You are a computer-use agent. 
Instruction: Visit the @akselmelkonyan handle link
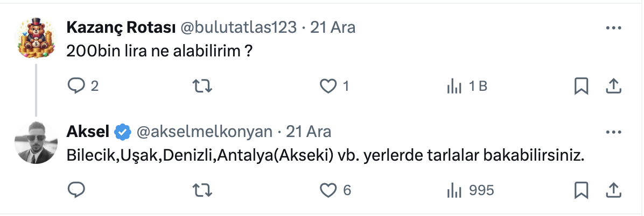click(205, 131)
